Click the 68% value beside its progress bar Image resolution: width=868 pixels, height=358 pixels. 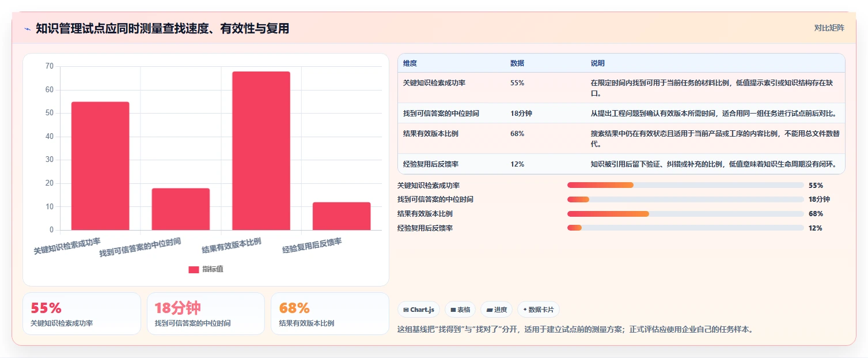click(816, 214)
